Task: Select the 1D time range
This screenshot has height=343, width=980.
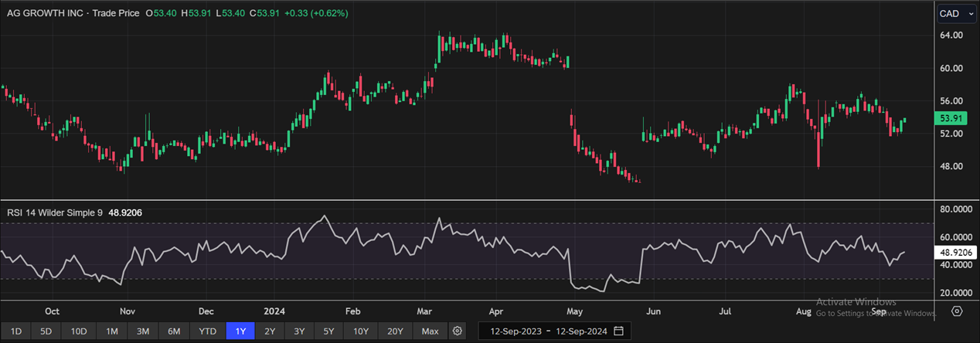Action: (16, 331)
